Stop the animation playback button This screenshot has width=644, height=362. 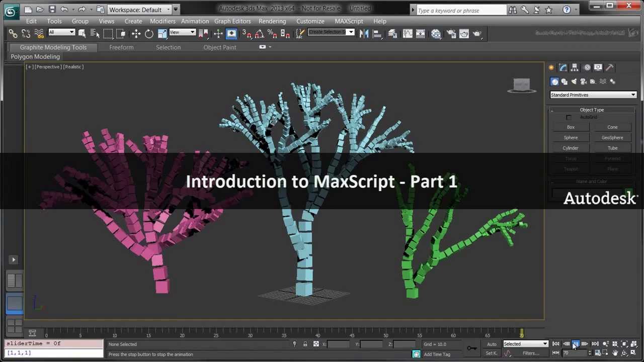(x=575, y=344)
